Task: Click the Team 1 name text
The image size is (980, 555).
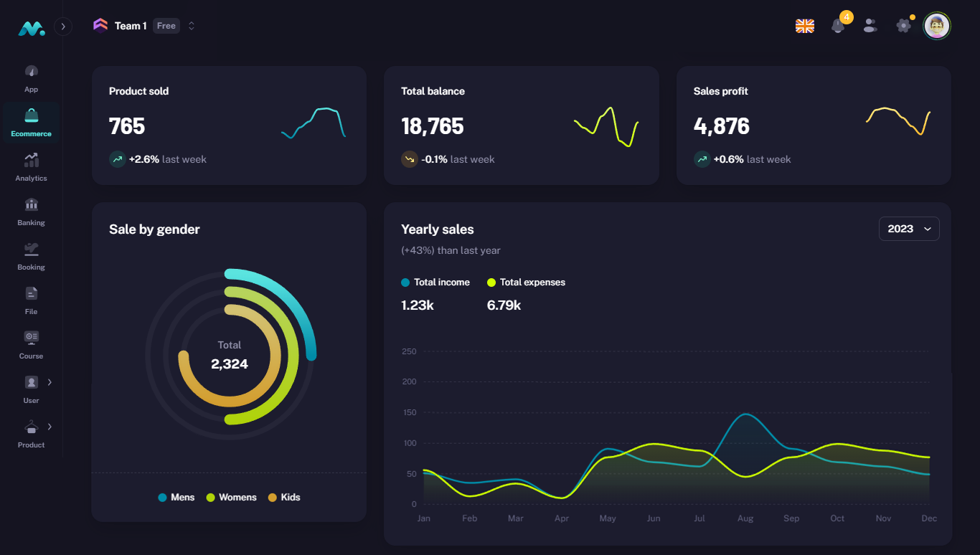Action: (131, 26)
